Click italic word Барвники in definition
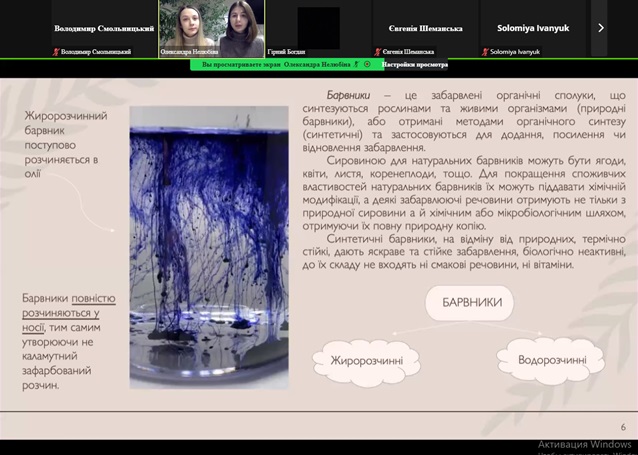This screenshot has height=455, width=638. pyautogui.click(x=348, y=96)
